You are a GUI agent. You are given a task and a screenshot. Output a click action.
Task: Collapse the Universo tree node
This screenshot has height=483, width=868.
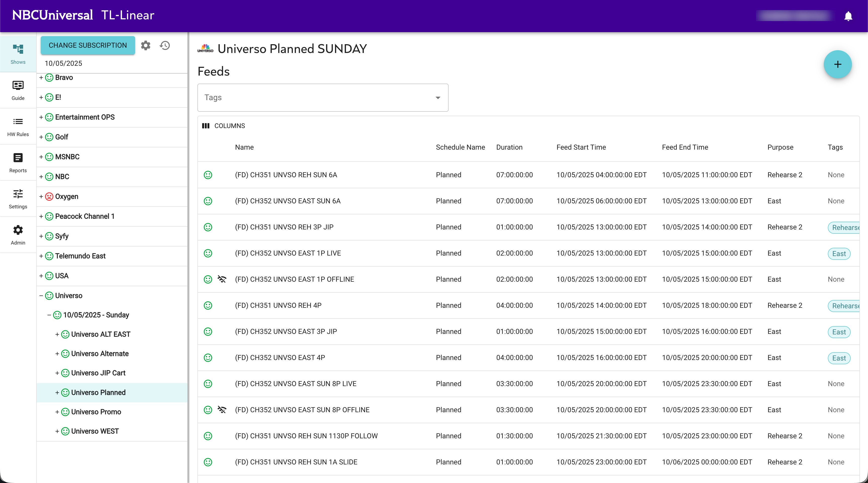pyautogui.click(x=41, y=296)
